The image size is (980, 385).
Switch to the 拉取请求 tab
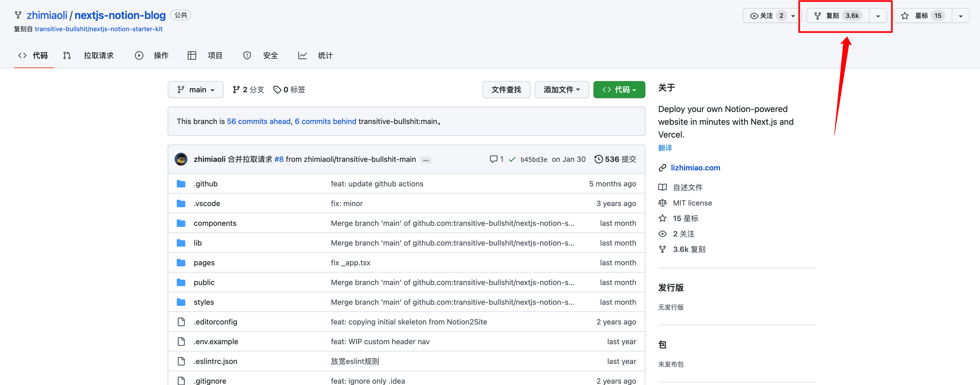[x=88, y=55]
